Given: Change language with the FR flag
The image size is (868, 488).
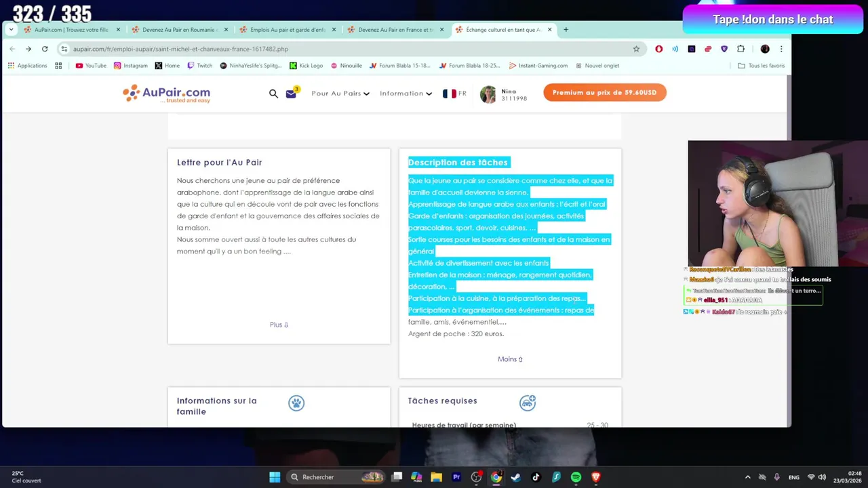Looking at the screenshot, I should (454, 94).
